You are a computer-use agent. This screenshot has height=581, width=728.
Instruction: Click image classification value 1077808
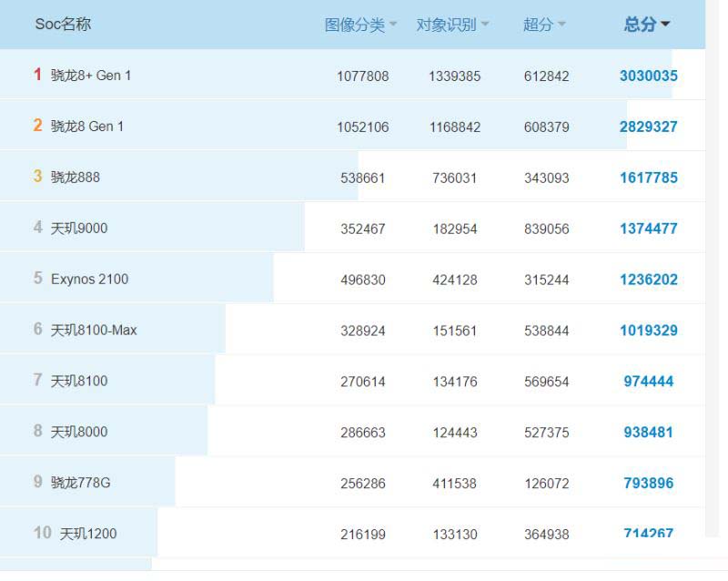pyautogui.click(x=362, y=76)
